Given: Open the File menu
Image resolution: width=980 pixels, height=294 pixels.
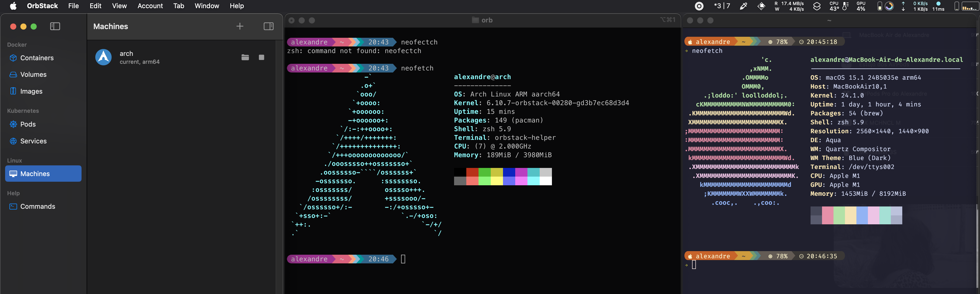Looking at the screenshot, I should [73, 6].
